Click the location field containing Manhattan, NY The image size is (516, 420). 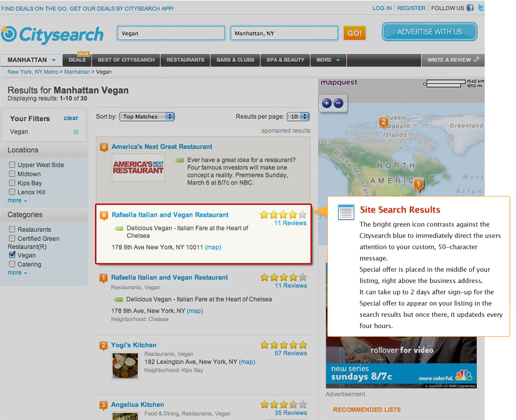click(284, 33)
